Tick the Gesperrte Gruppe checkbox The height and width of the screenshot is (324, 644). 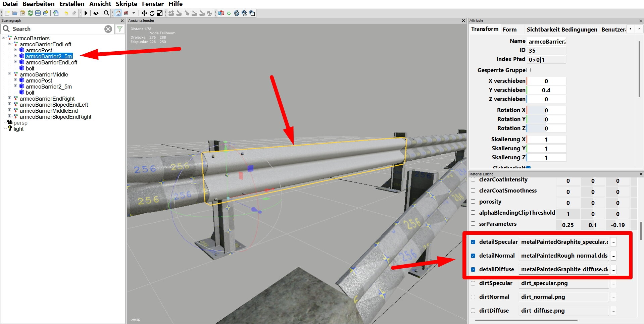pyautogui.click(x=529, y=70)
